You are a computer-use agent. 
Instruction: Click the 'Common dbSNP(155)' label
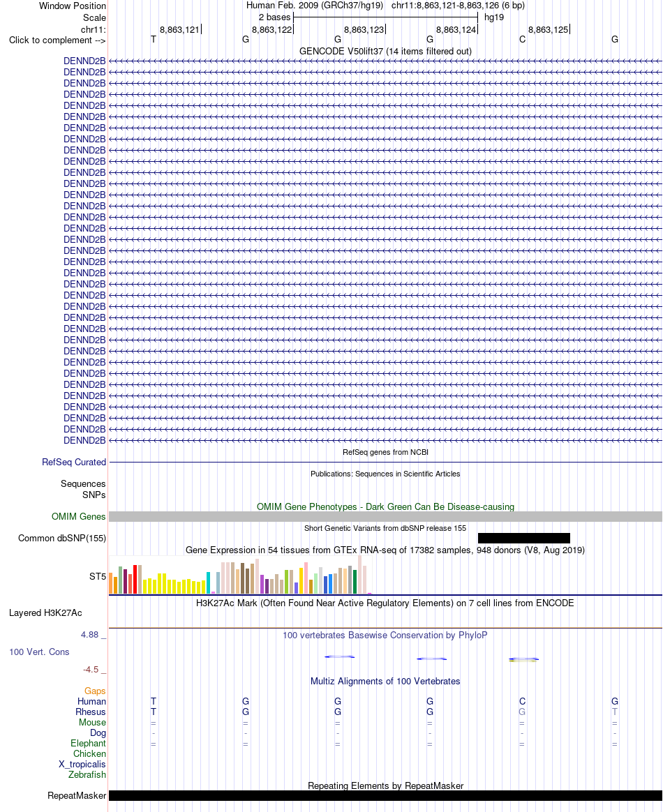pos(61,538)
